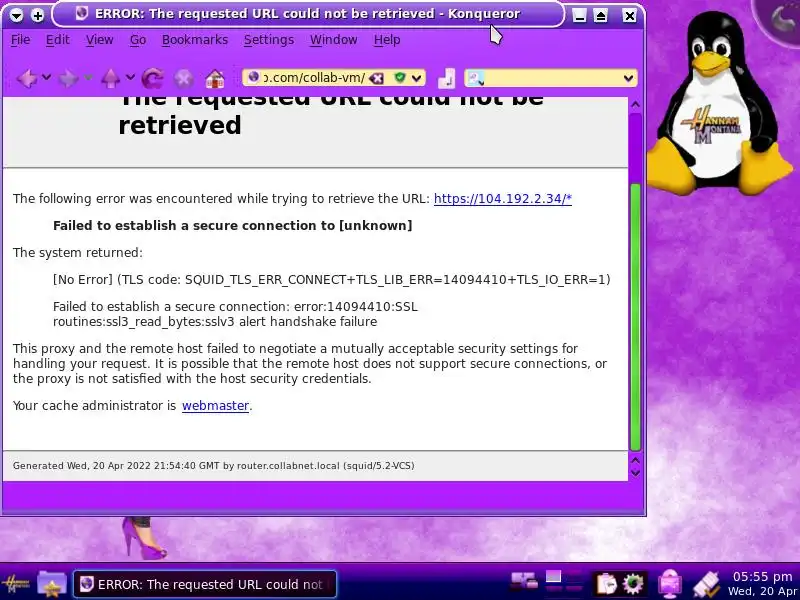Open the starred folder icon in taskbar

pos(52,584)
